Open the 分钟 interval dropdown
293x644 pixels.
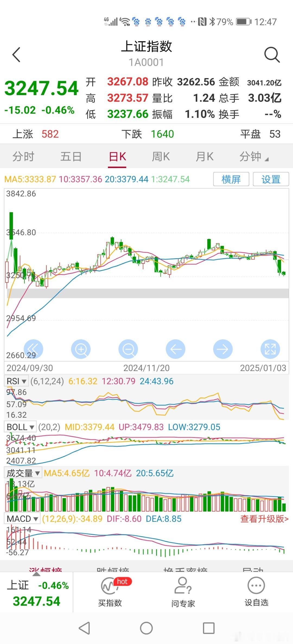coord(254,157)
